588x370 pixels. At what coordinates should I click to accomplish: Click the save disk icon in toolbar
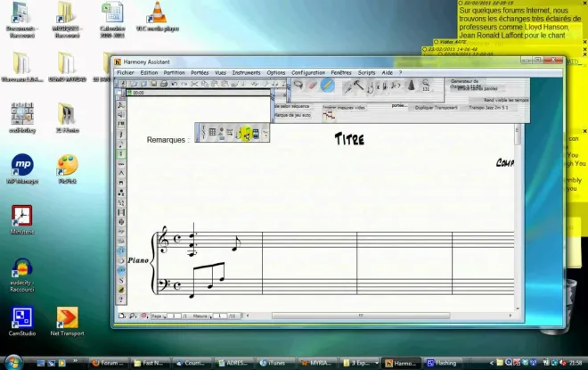pos(154,84)
